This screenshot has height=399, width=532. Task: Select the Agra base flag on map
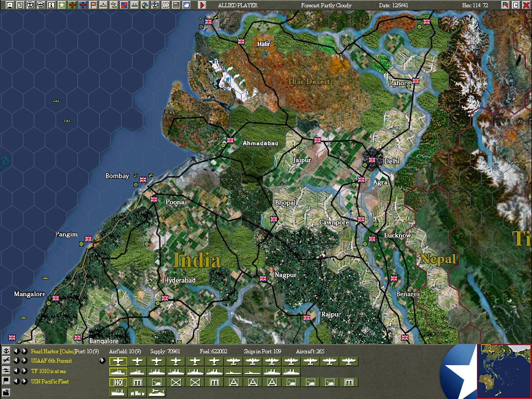pyautogui.click(x=361, y=179)
